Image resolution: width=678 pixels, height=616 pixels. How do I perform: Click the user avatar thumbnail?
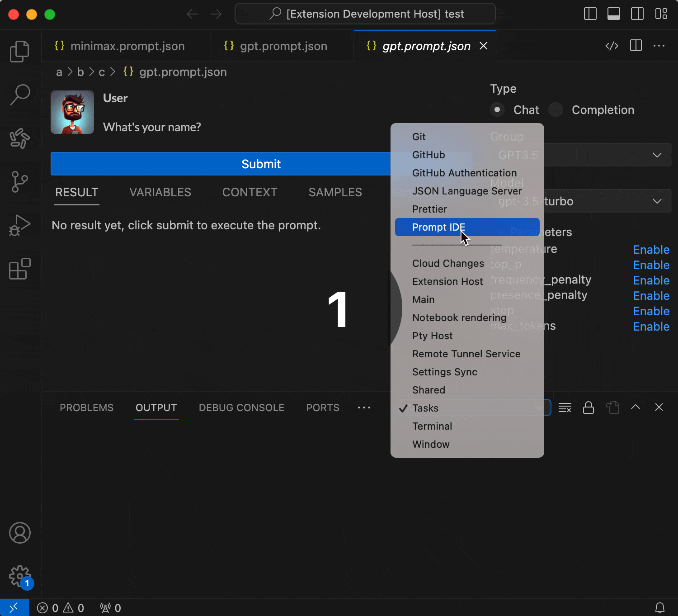(72, 112)
